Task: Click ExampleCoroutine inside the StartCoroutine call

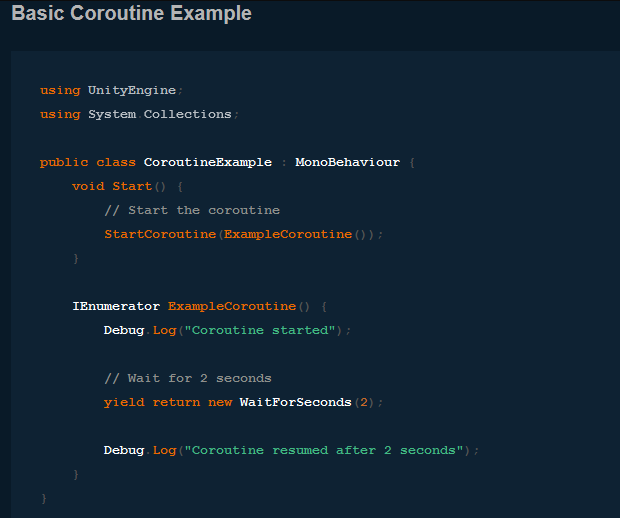Action: click(x=288, y=234)
